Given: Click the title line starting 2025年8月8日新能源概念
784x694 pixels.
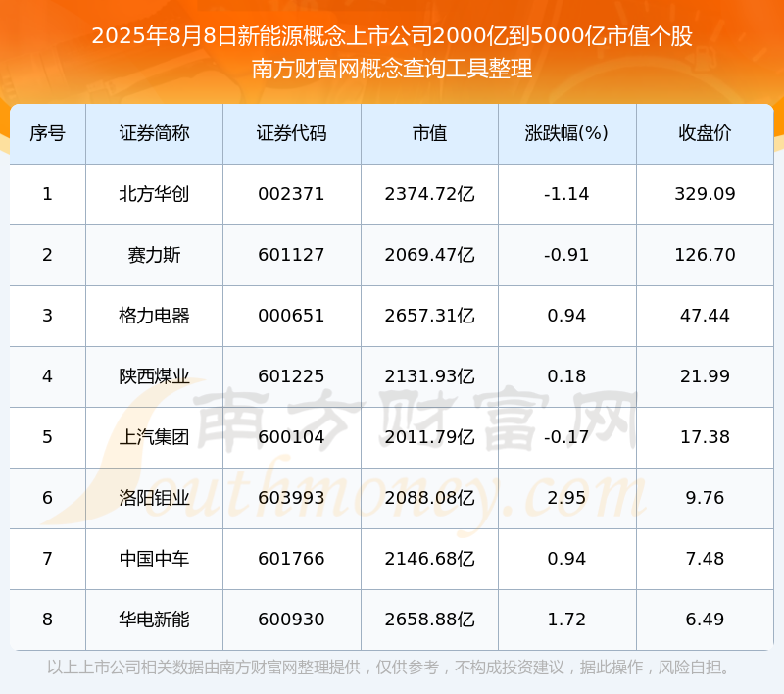Looking at the screenshot, I should [x=392, y=36].
